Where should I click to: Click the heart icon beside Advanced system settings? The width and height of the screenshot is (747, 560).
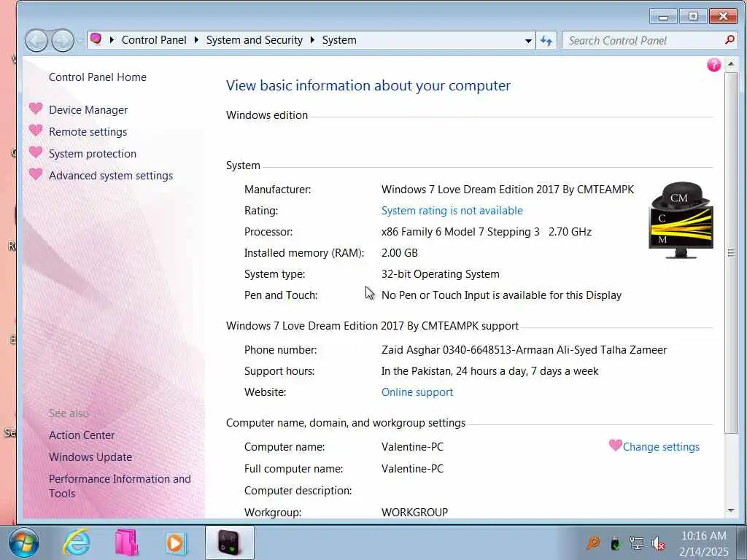36,174
